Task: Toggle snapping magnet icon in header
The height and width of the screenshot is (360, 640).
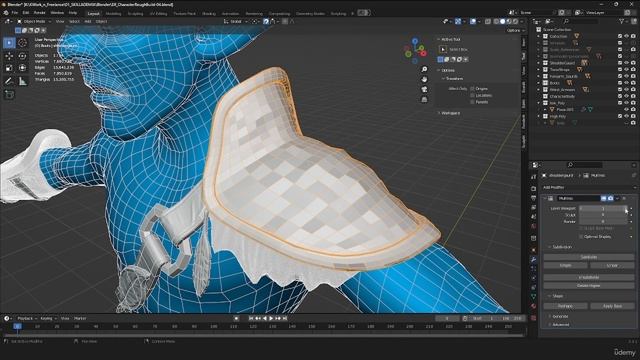Action: pyautogui.click(x=266, y=21)
